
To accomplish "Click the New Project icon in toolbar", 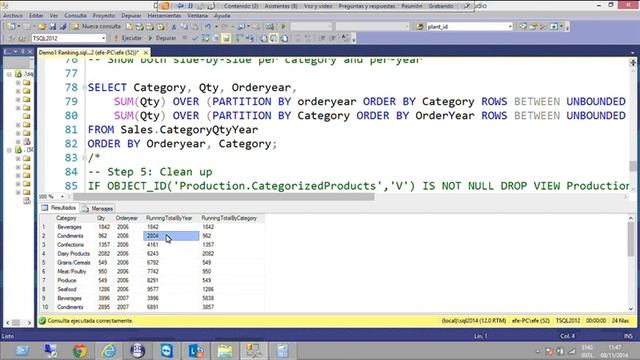I will click(x=11, y=27).
